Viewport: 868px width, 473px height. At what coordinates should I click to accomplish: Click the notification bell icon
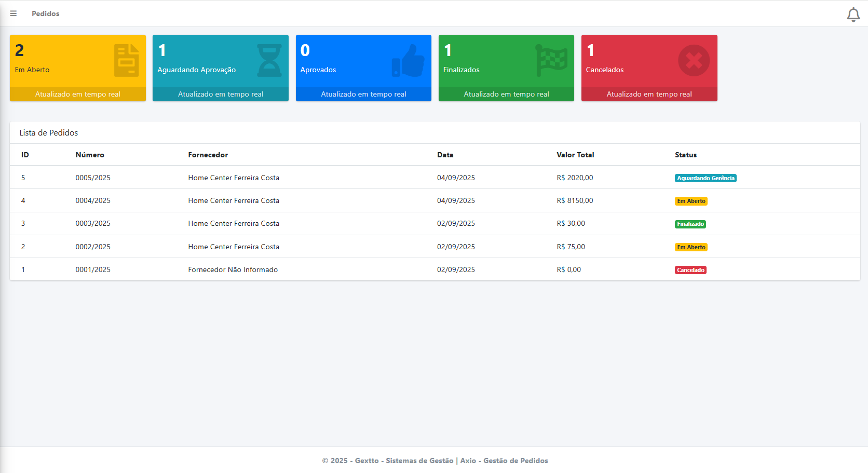(853, 15)
